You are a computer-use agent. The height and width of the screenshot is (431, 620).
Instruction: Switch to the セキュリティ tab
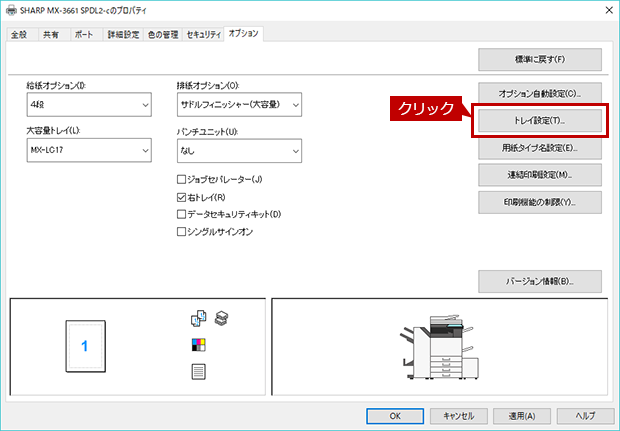[203, 35]
